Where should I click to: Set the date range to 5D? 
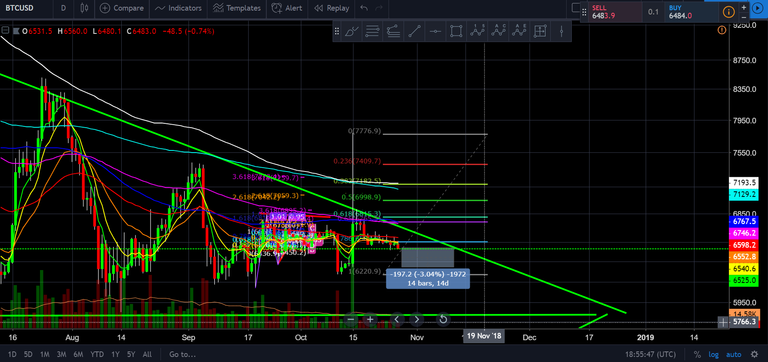28,354
